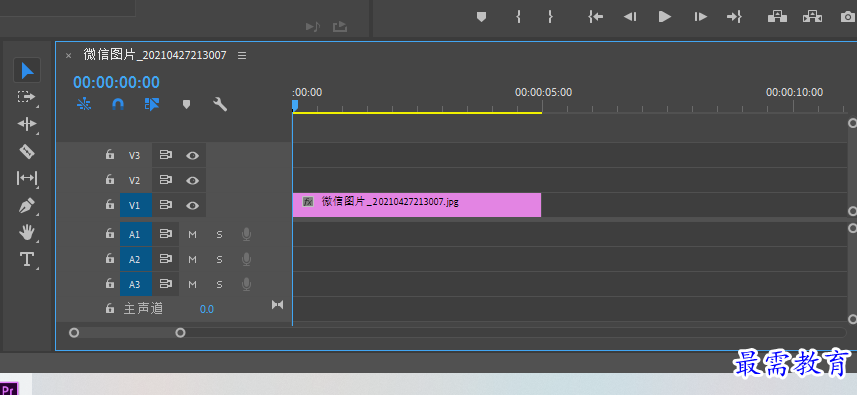Click the master track 0.0 volume value

click(x=207, y=309)
